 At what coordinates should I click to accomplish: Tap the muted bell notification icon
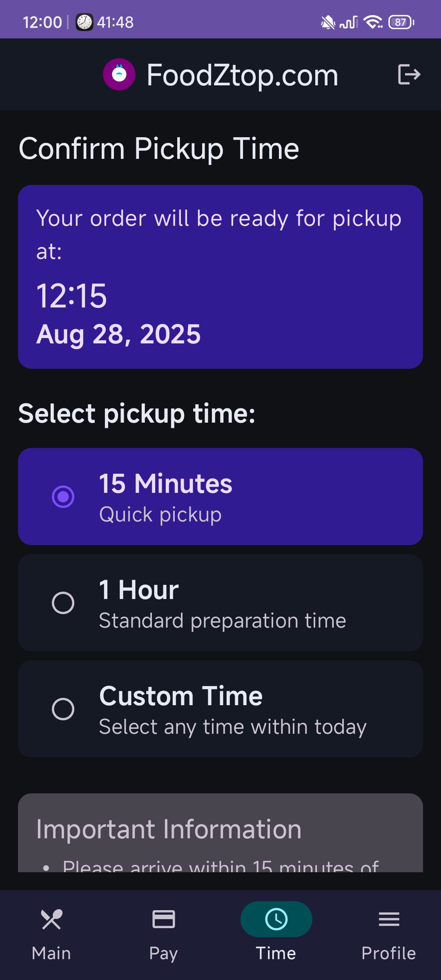(327, 22)
